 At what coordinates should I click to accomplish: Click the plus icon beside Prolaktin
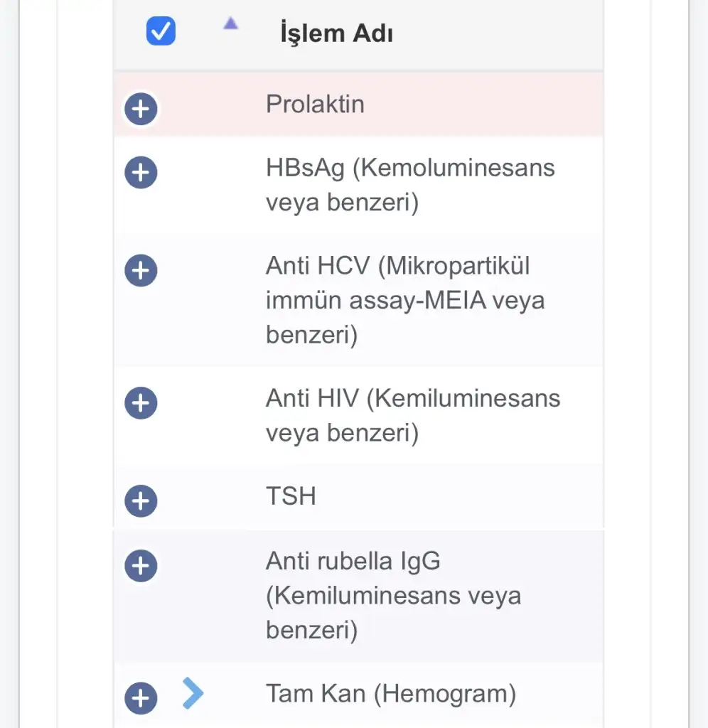(x=141, y=109)
